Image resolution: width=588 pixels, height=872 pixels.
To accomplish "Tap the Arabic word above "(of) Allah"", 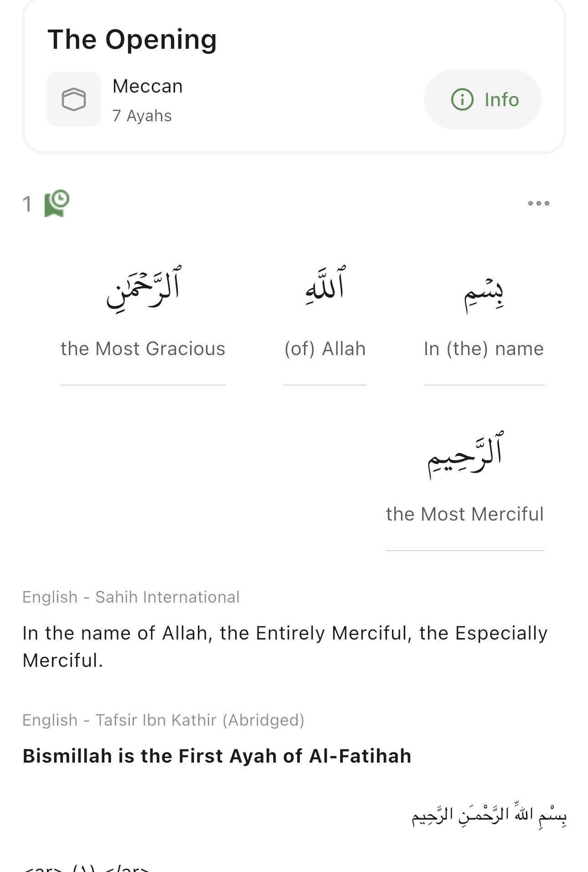I will (325, 285).
